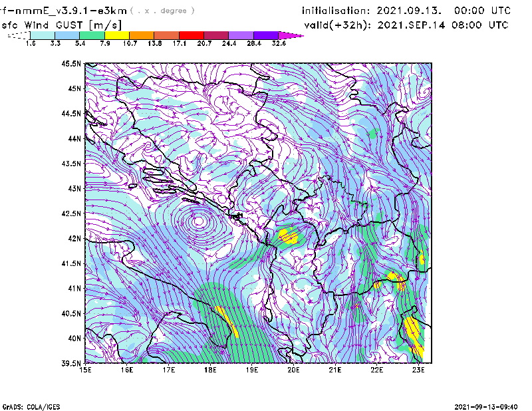
Task: Click the 18E longitude label
Action: 210,370
